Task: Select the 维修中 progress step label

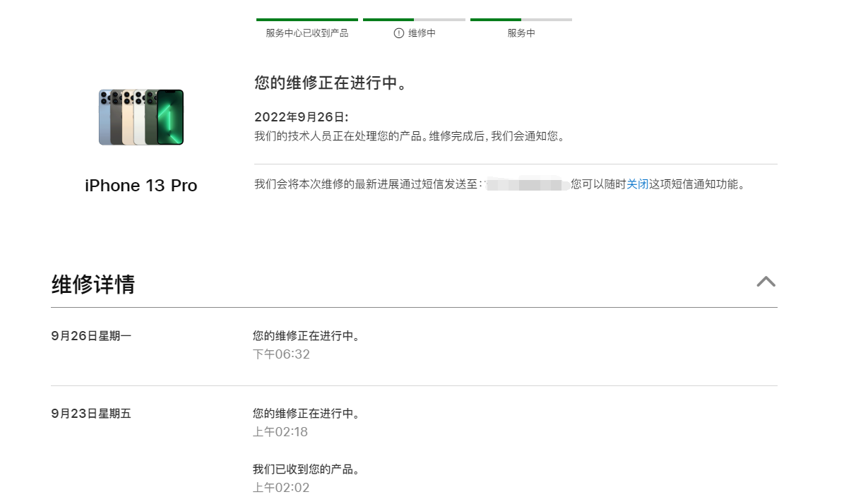Action: 422,33
